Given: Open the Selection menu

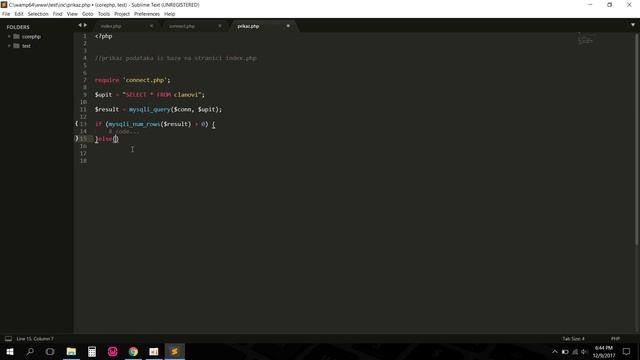Looking at the screenshot, I should 38,14.
